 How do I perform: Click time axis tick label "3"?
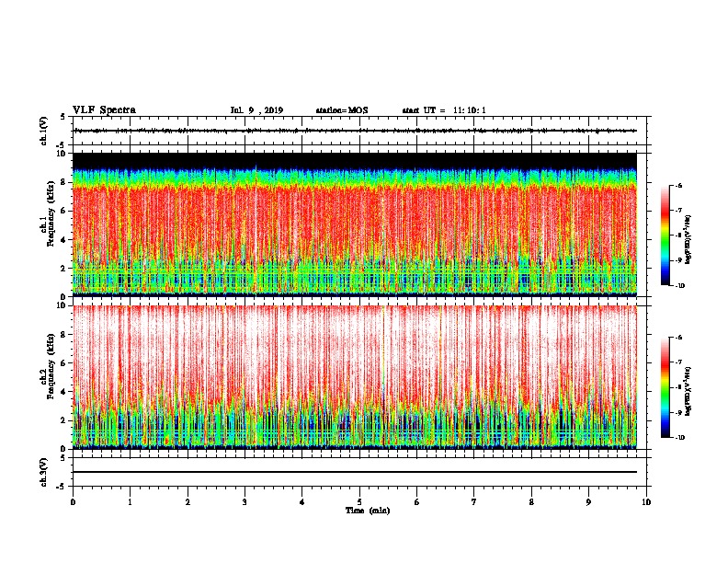click(x=245, y=502)
